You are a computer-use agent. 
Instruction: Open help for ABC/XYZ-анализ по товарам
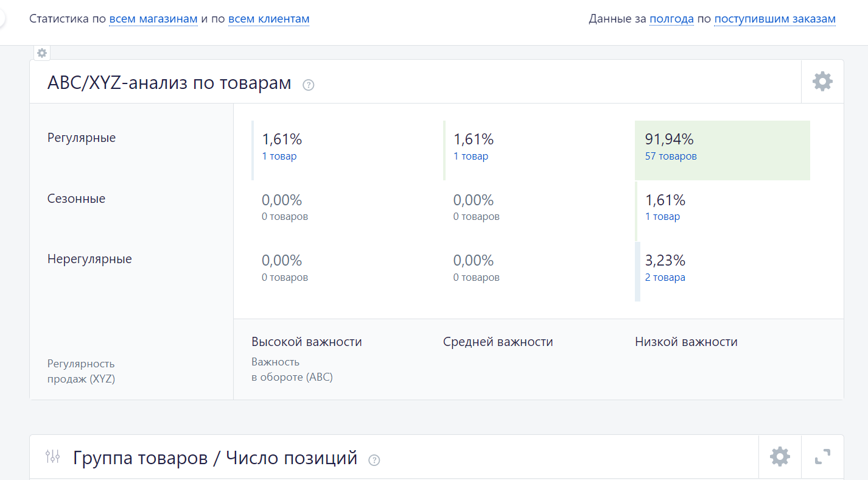click(309, 85)
